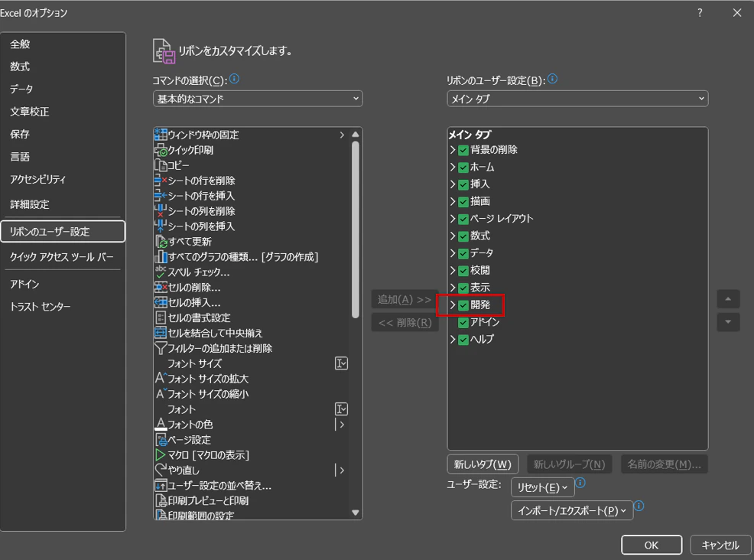Viewport: 754px width, 560px height.
Task: Click the やり直し redo icon
Action: (x=161, y=470)
